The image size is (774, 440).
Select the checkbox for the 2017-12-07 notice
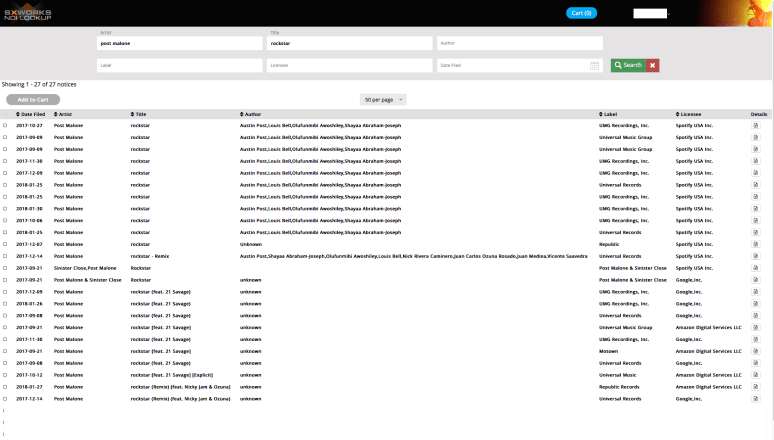(x=5, y=244)
